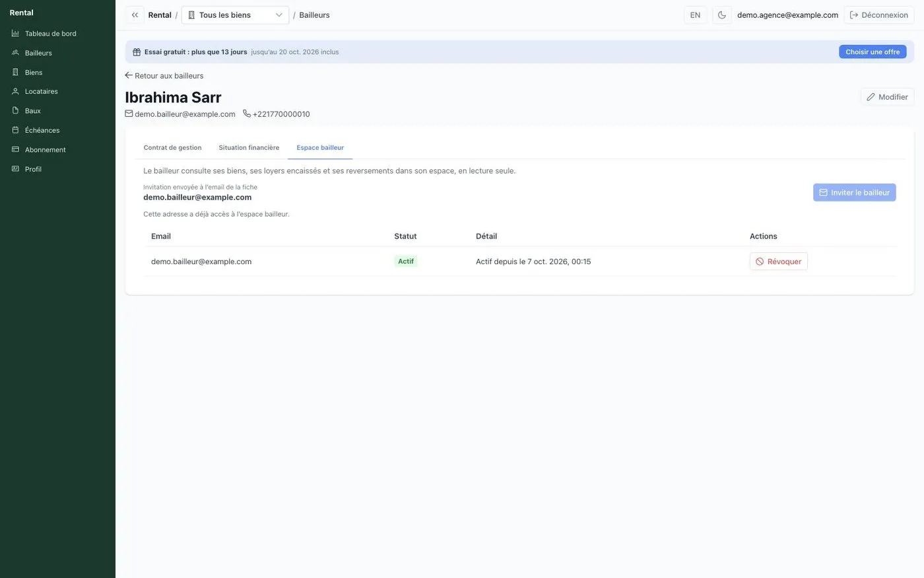This screenshot has width=924, height=578.
Task: Click the Ibrahima Sarr heading
Action: [173, 97]
